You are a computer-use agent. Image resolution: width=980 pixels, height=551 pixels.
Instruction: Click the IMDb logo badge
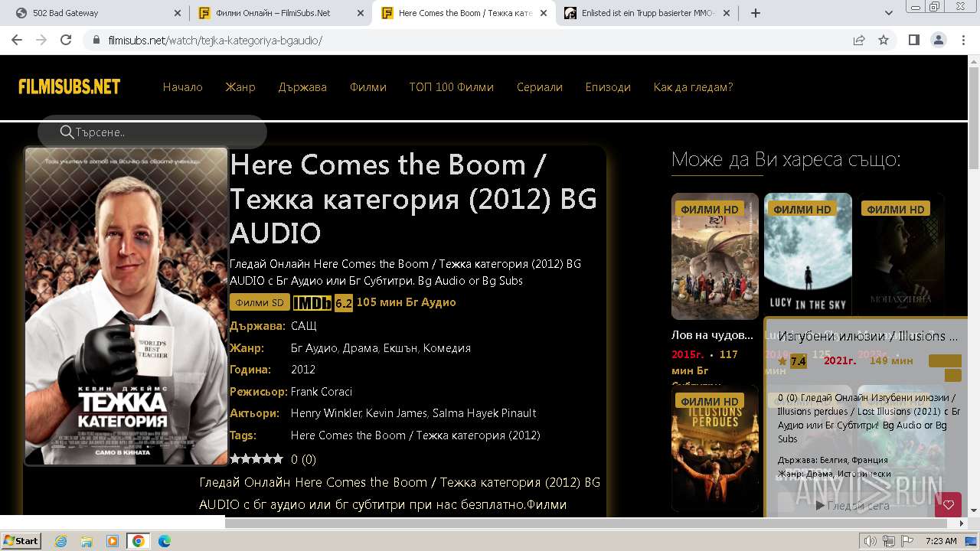click(312, 303)
